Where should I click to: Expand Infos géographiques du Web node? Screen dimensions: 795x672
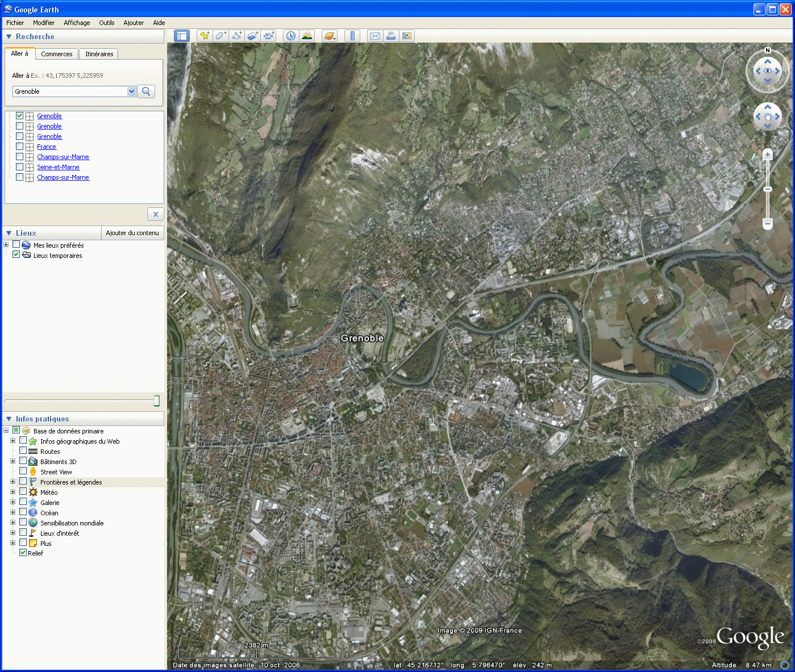point(13,441)
